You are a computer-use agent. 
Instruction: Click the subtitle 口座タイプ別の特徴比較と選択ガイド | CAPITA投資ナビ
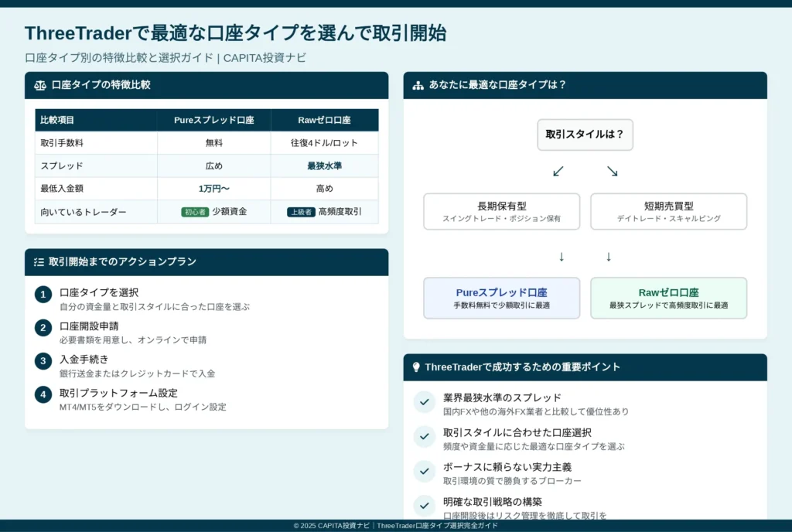point(166,58)
